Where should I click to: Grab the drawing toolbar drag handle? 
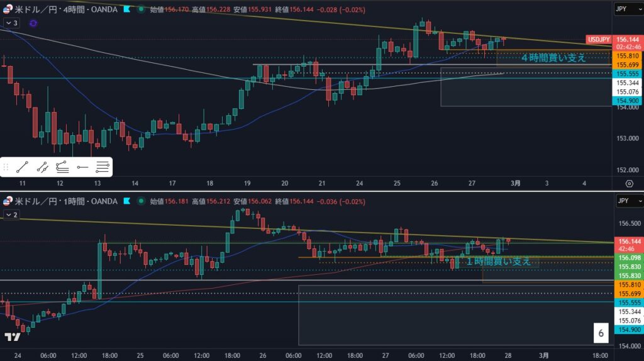tap(6, 167)
